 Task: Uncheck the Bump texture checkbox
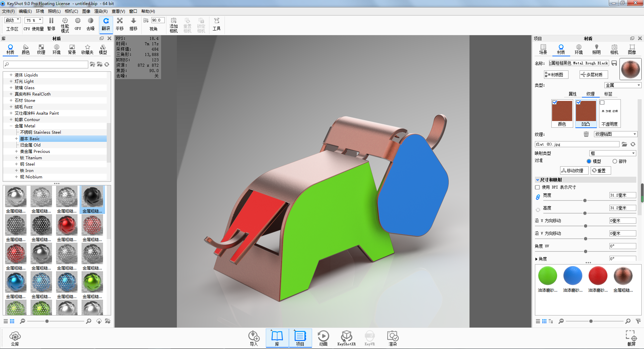[x=579, y=102]
